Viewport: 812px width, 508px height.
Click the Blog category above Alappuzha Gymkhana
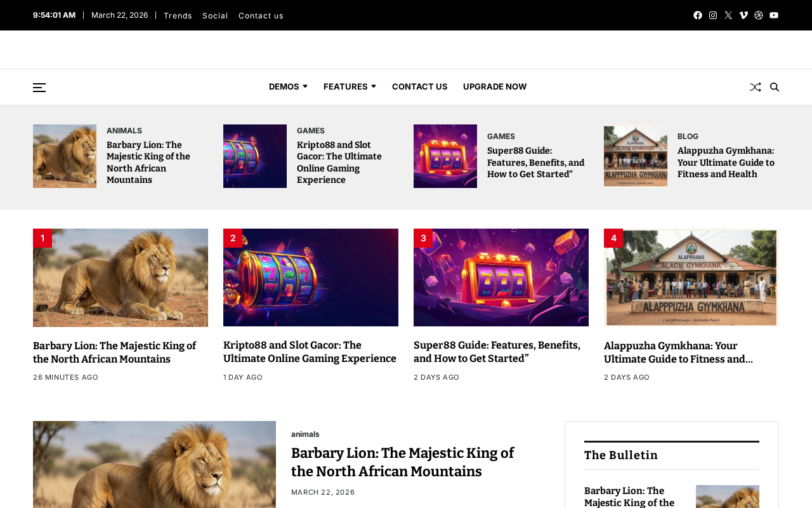[688, 137]
